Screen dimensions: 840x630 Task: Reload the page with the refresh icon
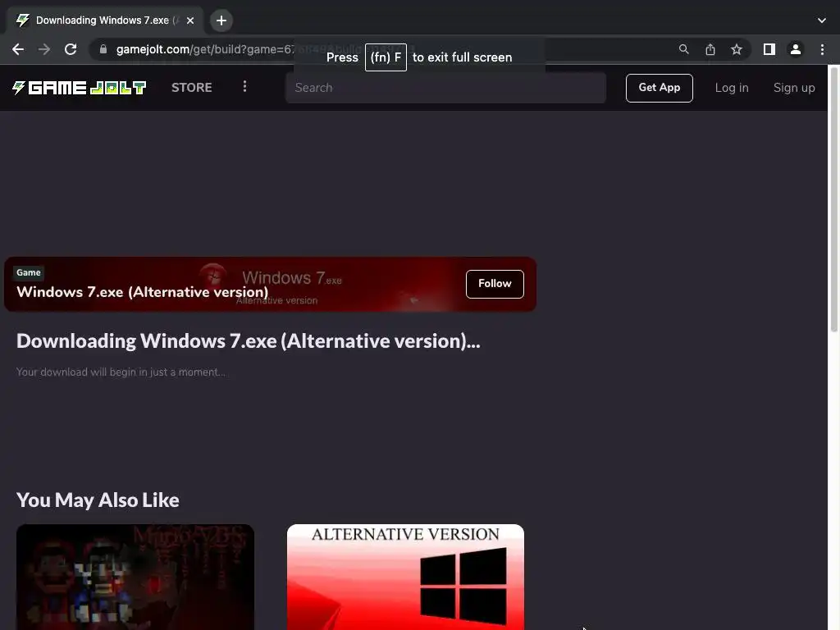(x=71, y=49)
